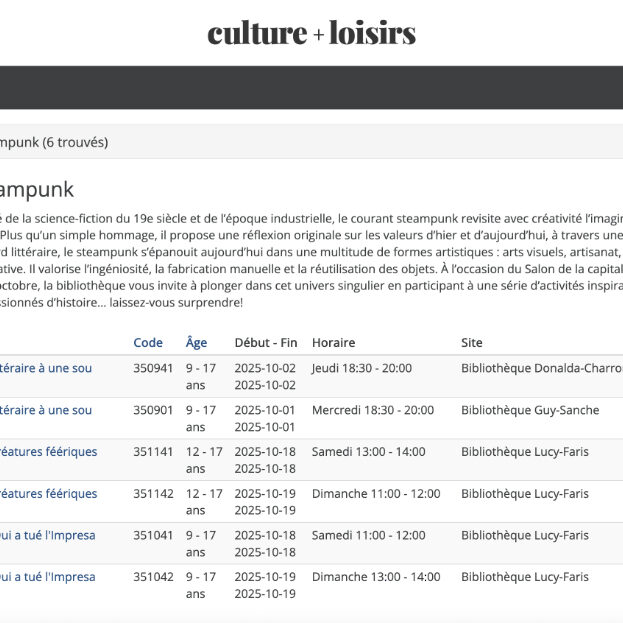Open the créatures féeriques link on row 351141
This screenshot has width=623, height=623.
click(x=48, y=452)
